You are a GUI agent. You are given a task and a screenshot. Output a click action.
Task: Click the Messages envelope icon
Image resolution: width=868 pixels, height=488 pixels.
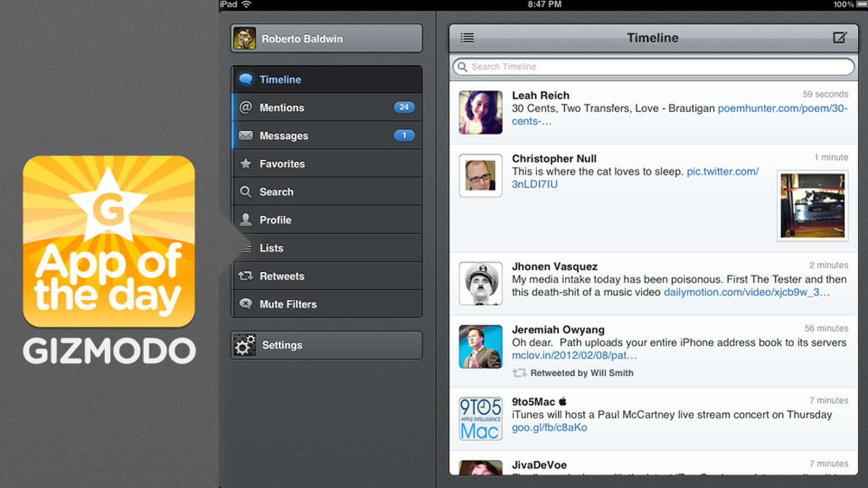pyautogui.click(x=246, y=136)
